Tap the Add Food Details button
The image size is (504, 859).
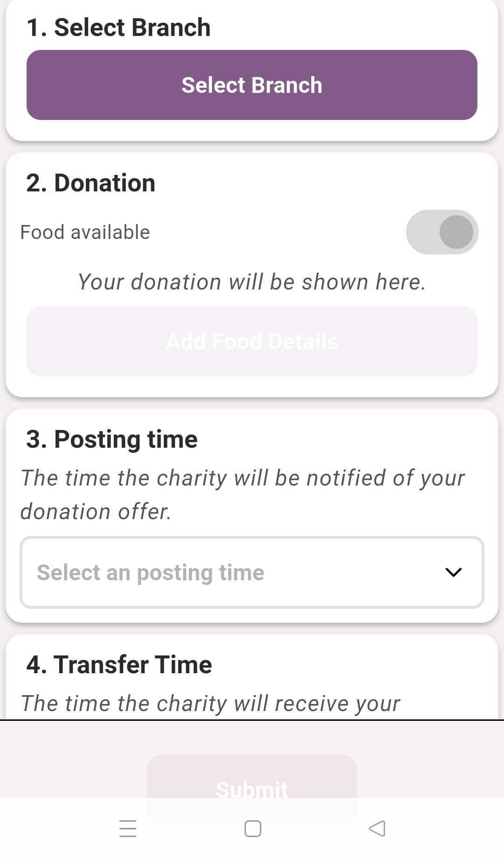(x=252, y=341)
